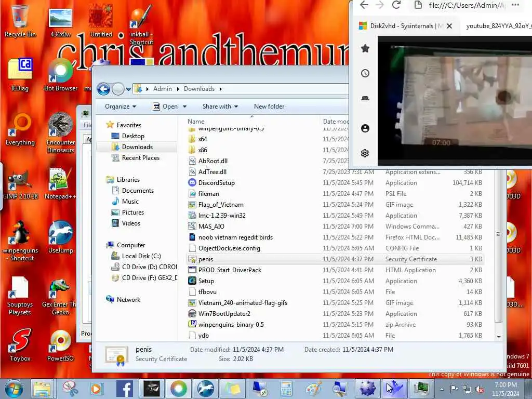Select Desktop under Favorites
The width and height of the screenshot is (532, 399).
click(133, 136)
